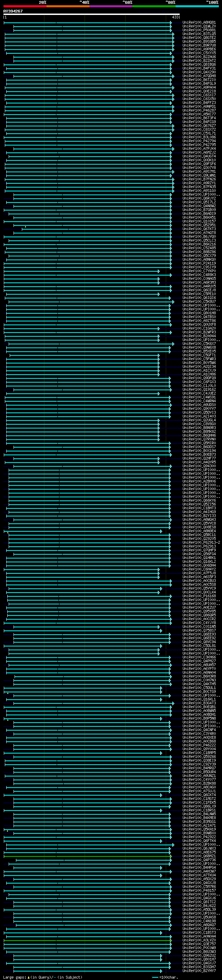Select the UniRef100_C4R8K3 label

click(199, 275)
